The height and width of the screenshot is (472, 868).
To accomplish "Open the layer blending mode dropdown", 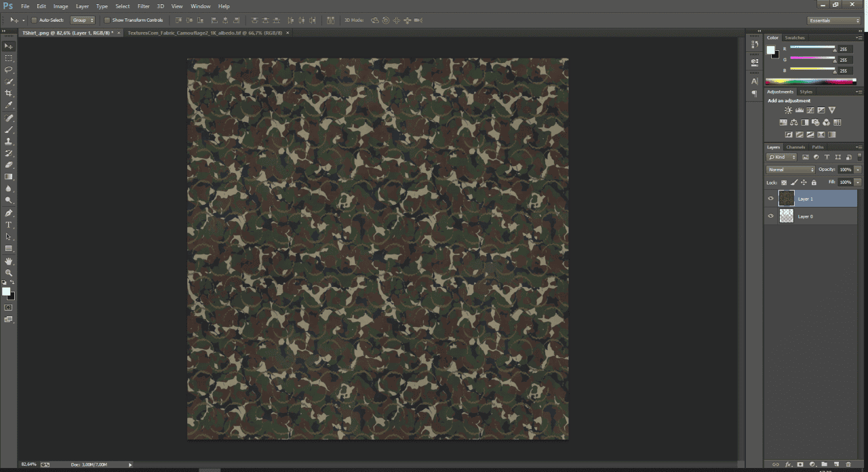I will pos(790,170).
